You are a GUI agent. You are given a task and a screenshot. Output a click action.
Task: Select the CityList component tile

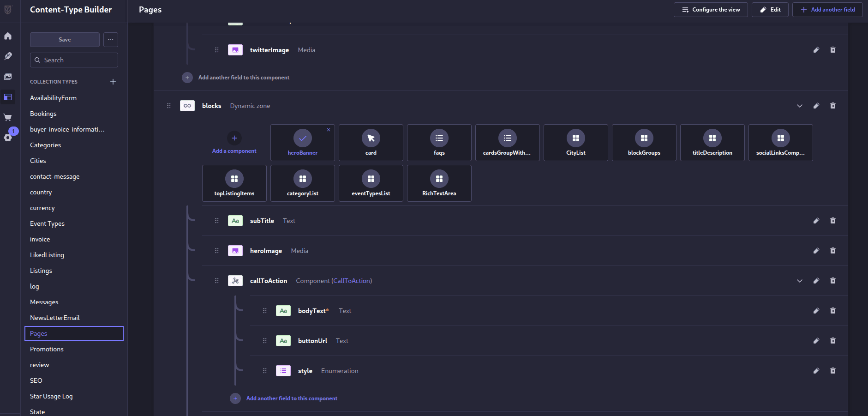pyautogui.click(x=576, y=143)
